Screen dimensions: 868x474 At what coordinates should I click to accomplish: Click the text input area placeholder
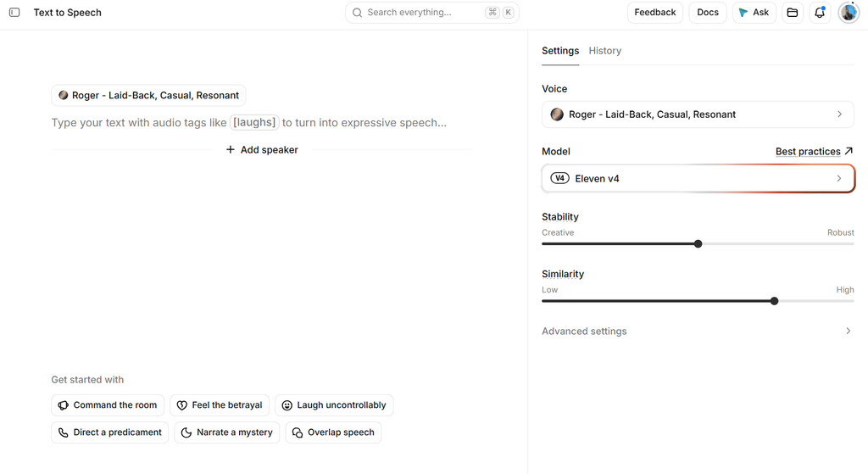point(249,122)
